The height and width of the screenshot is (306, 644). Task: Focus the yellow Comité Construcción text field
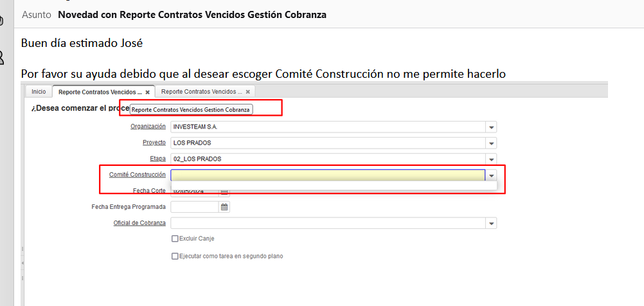click(327, 175)
